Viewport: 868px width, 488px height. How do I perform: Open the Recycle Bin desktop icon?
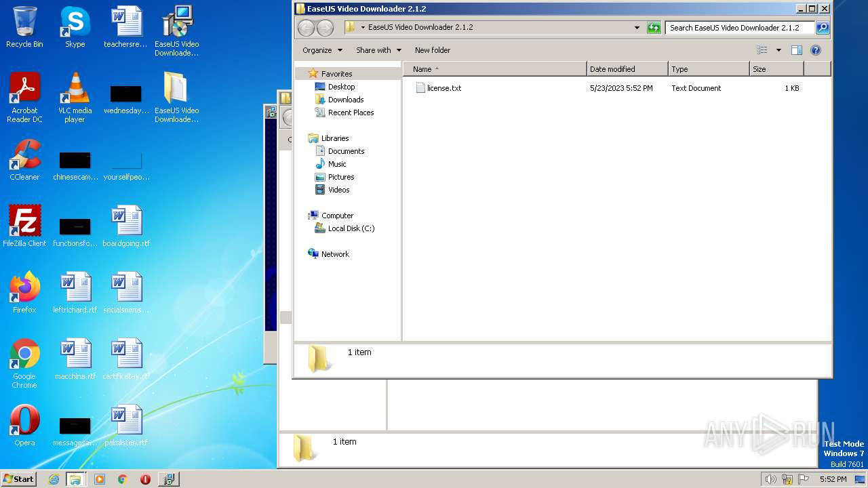(24, 27)
